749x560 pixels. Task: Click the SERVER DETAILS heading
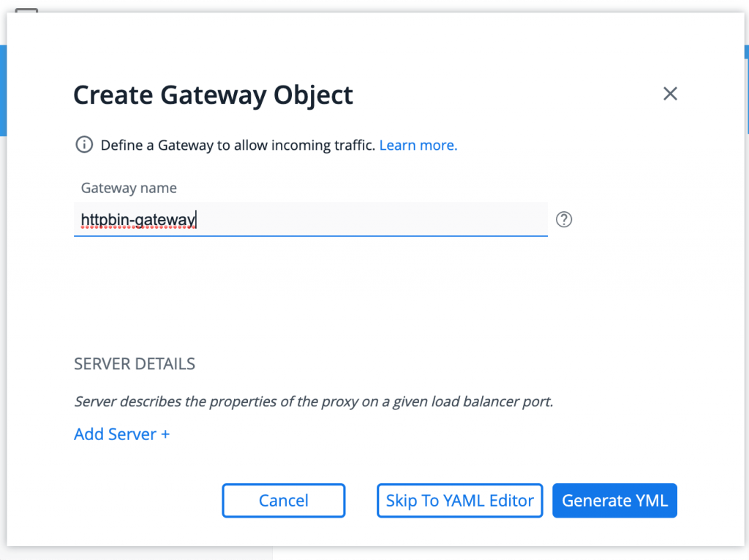tap(135, 364)
